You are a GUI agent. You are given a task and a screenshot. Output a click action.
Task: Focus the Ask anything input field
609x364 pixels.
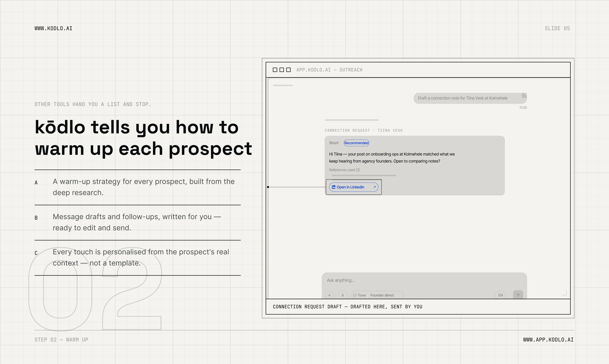point(424,280)
